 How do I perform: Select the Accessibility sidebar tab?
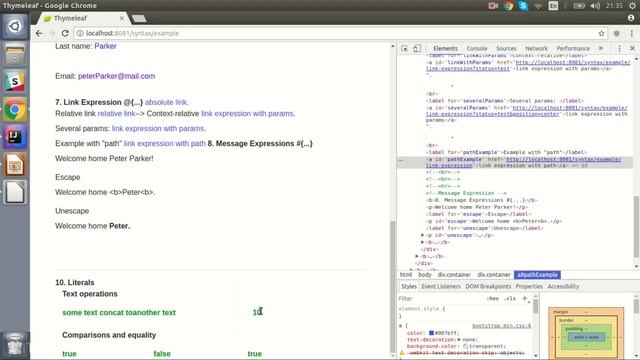[563, 287]
